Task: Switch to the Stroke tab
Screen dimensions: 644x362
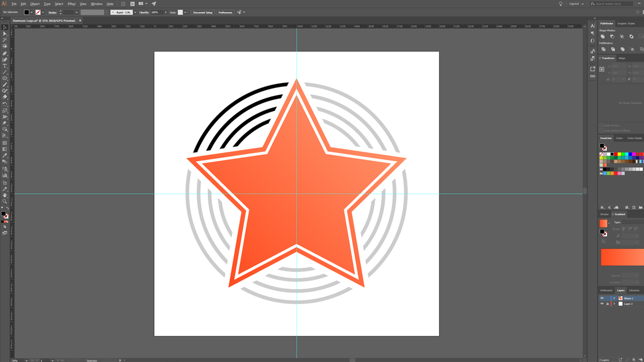Action: point(604,214)
